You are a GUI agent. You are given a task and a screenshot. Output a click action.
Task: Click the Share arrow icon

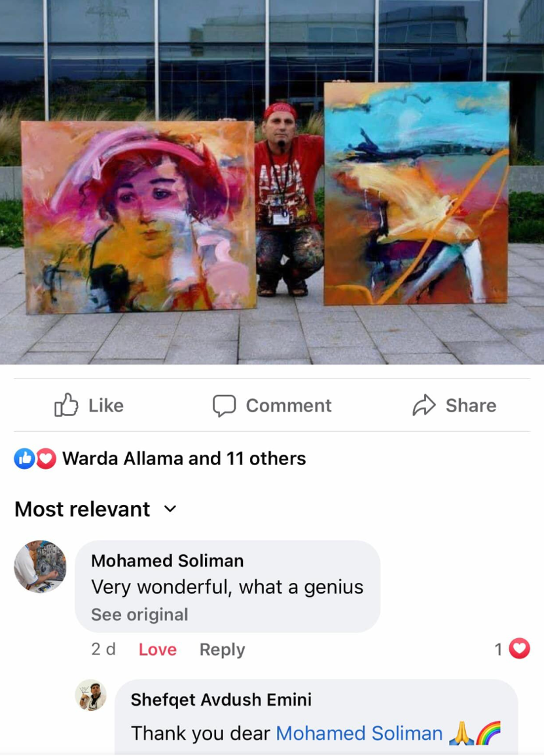[x=424, y=405]
